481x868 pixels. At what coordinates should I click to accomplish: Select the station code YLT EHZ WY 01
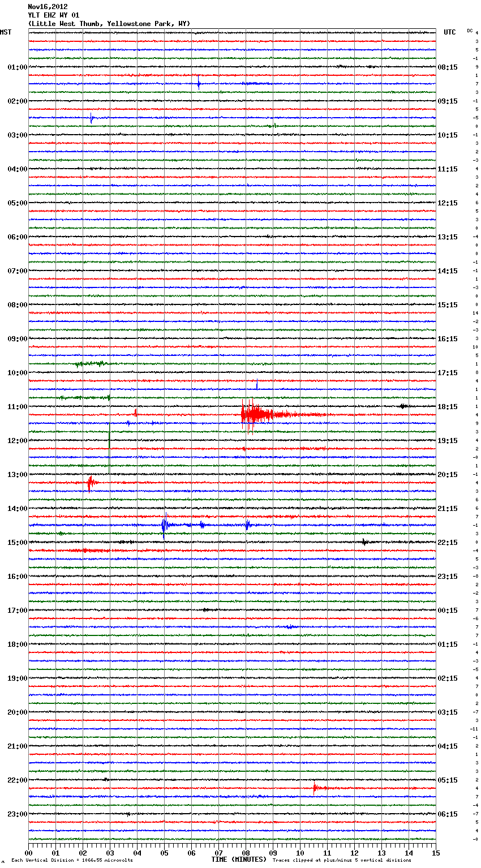click(54, 15)
